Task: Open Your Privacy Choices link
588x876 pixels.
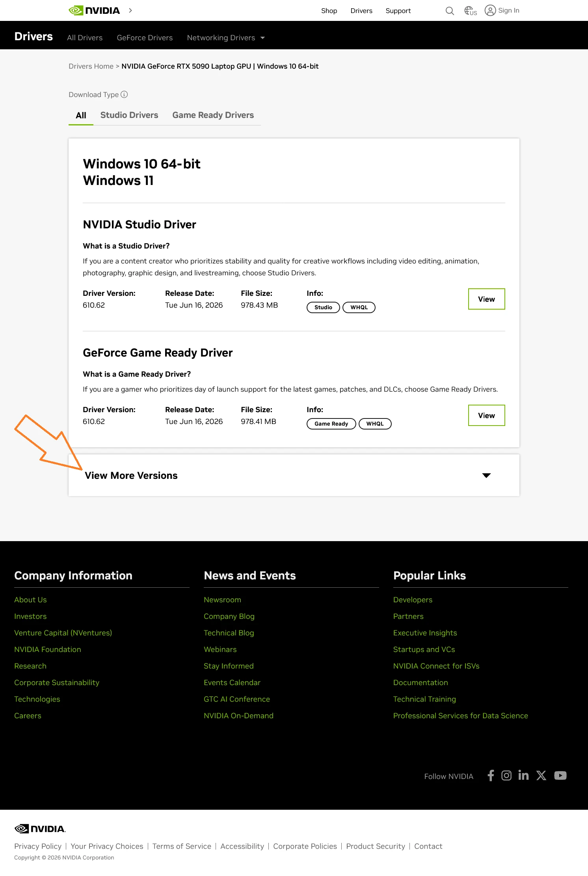Action: pyautogui.click(x=107, y=846)
